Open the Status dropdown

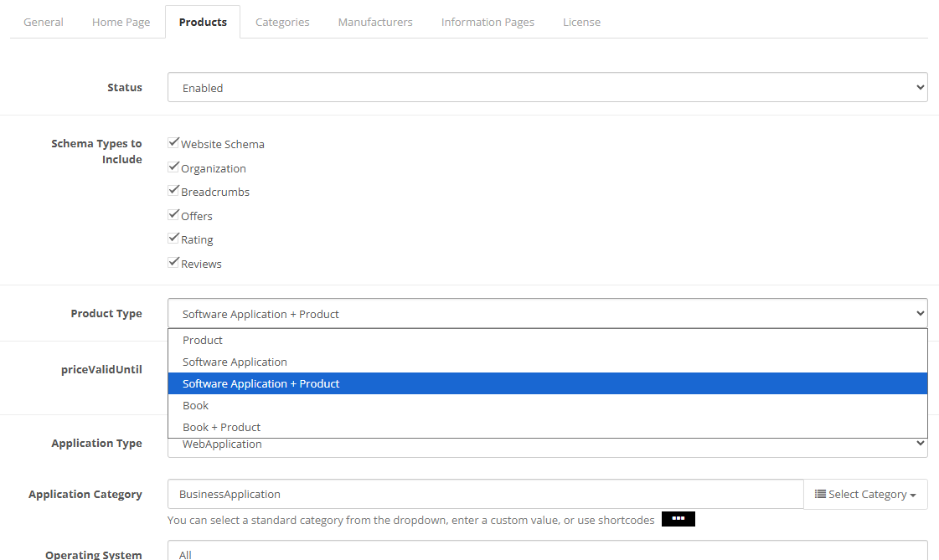547,87
